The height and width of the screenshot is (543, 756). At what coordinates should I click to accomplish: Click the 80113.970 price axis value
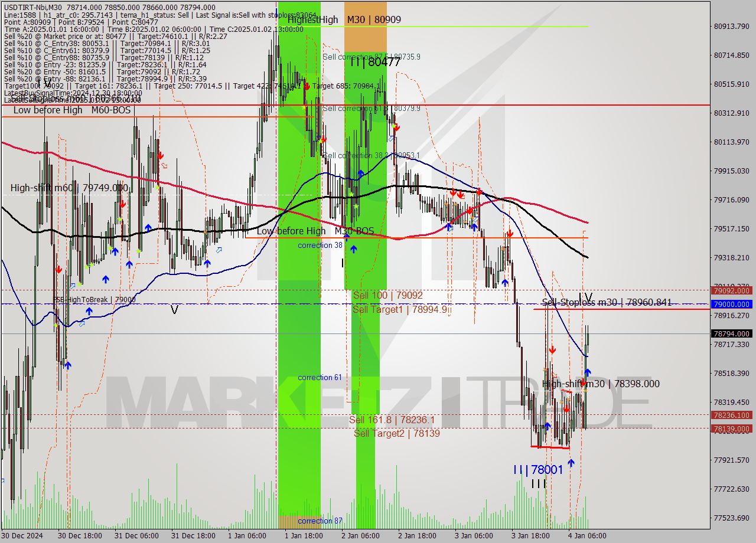[x=731, y=142]
